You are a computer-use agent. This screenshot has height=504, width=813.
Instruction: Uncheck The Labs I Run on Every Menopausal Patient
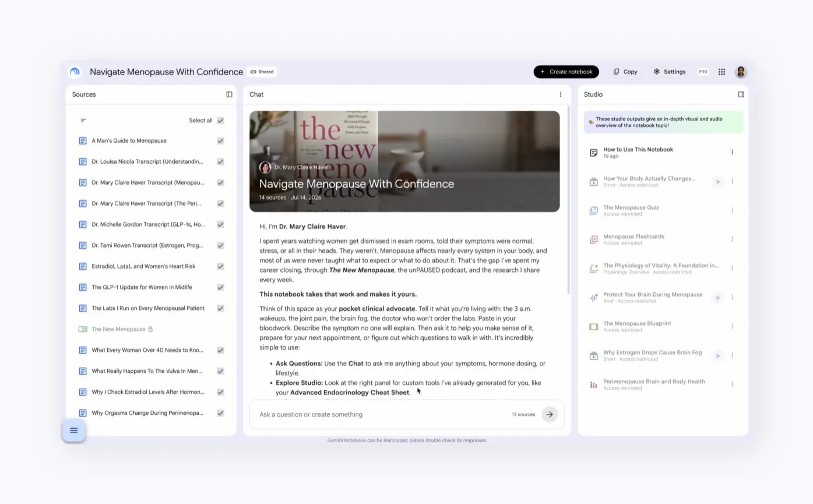(220, 308)
